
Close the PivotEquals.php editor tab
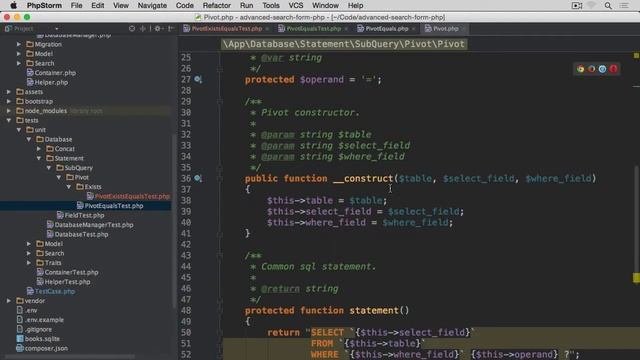pos(413,29)
